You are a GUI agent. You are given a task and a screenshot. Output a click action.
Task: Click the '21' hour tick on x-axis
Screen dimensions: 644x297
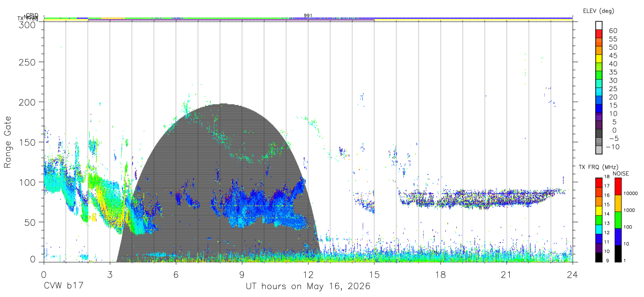[507, 274]
